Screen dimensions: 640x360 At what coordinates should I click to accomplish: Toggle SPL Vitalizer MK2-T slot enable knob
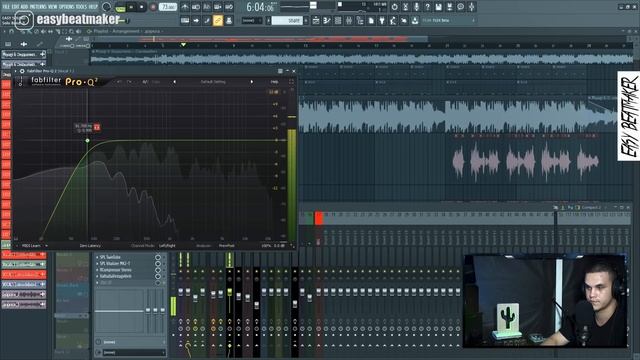158,264
